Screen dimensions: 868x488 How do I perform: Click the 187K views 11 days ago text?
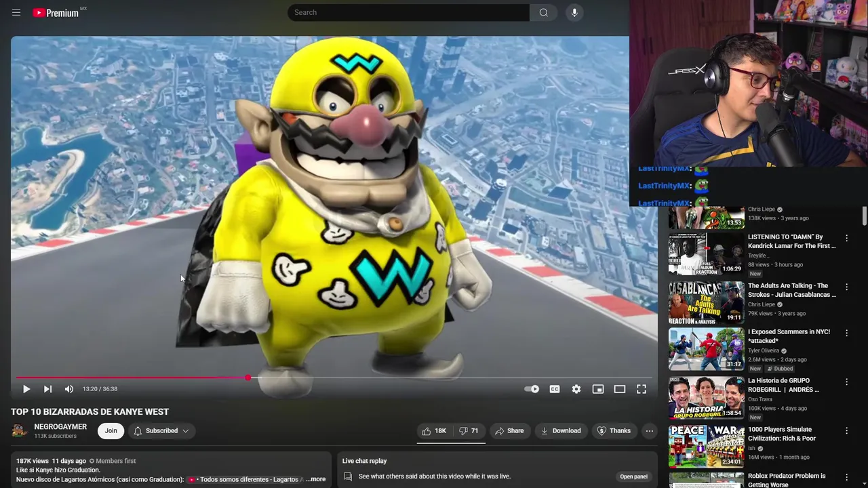point(51,461)
